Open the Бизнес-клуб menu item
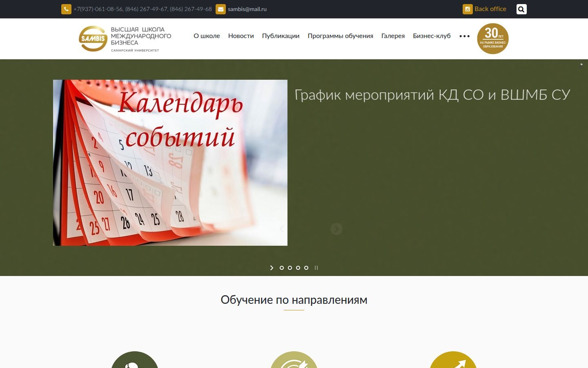Viewport: 588px width, 368px height. (432, 36)
